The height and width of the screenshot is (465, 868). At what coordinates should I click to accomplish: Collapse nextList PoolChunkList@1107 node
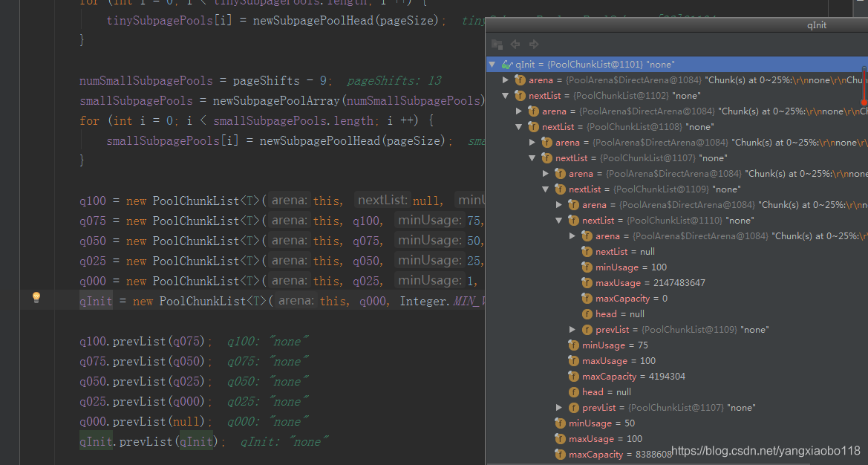[532, 157]
